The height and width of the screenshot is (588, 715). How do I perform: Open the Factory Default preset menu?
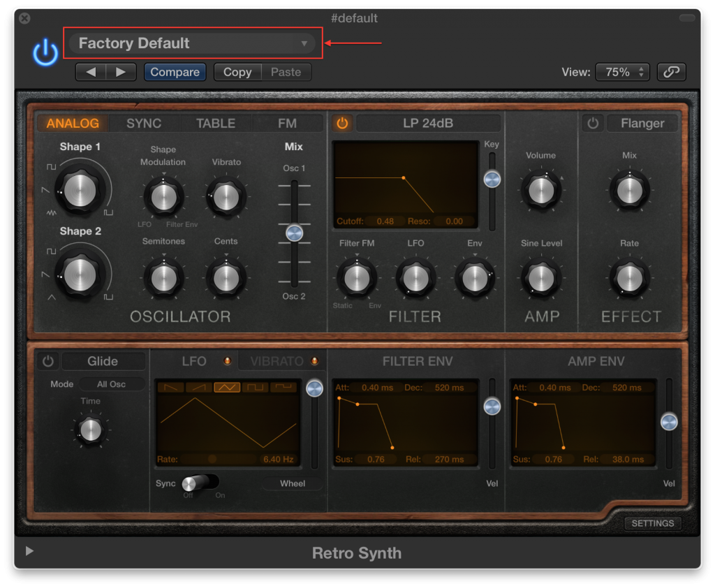pos(192,43)
